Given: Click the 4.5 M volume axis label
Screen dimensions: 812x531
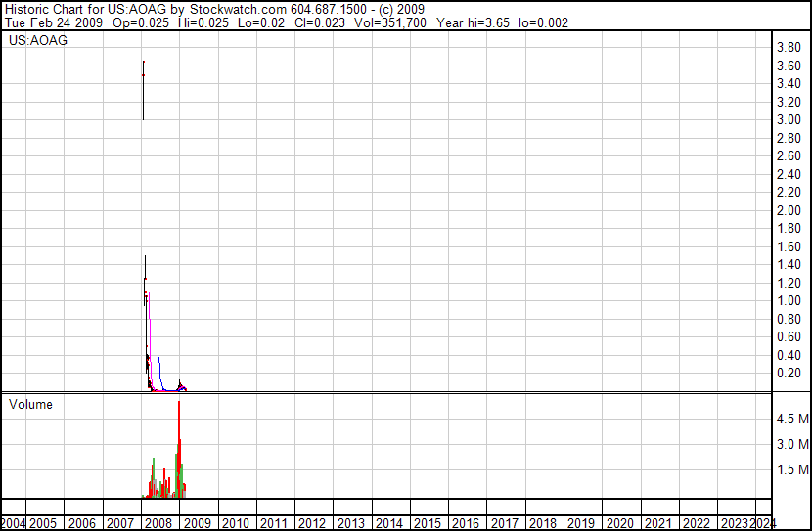Looking at the screenshot, I should 791,419.
